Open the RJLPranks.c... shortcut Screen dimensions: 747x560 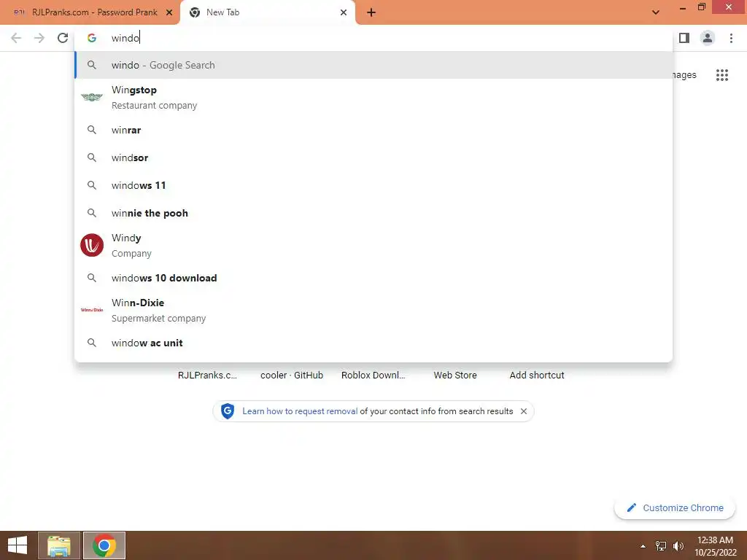[x=207, y=376]
